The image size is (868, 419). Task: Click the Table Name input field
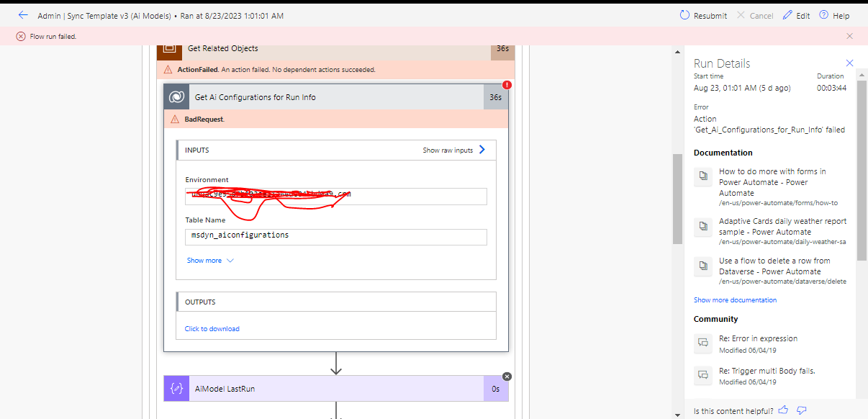[x=335, y=235]
